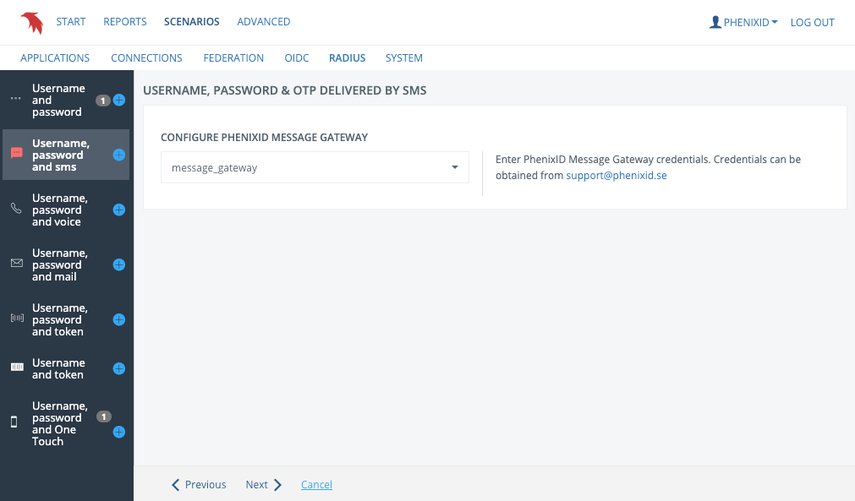This screenshot has height=501, width=855.
Task: Switch to the APPLICATIONS tab
Action: [55, 58]
